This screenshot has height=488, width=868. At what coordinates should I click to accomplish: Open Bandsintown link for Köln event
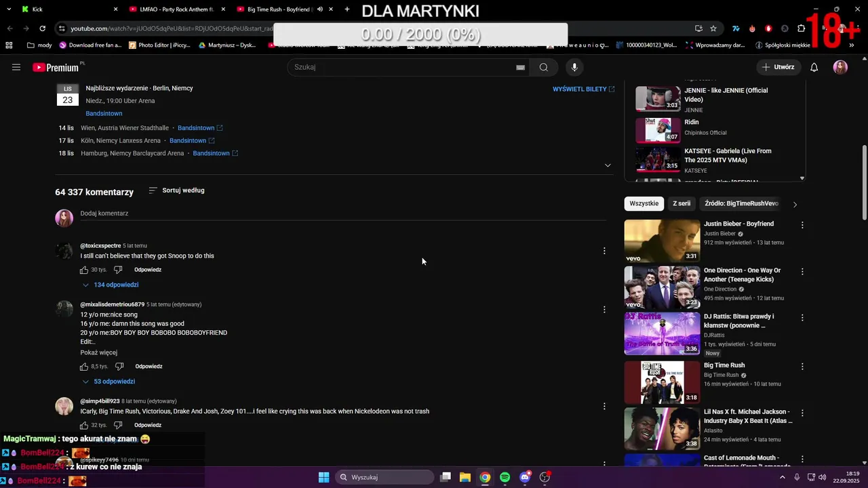point(192,141)
